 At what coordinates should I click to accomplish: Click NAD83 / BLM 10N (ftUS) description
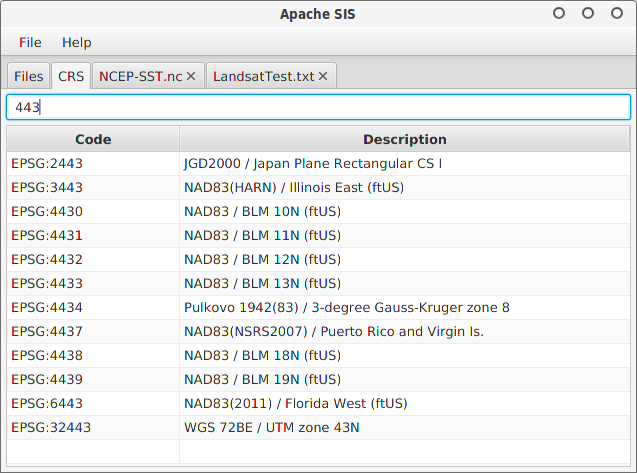(x=262, y=211)
